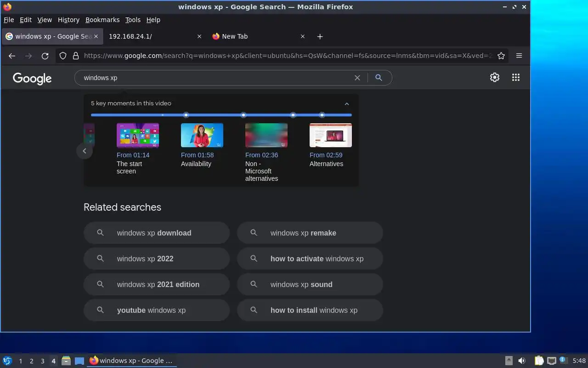This screenshot has height=368, width=588.
Task: Close the windows xp Google Search tab
Action: point(96,36)
